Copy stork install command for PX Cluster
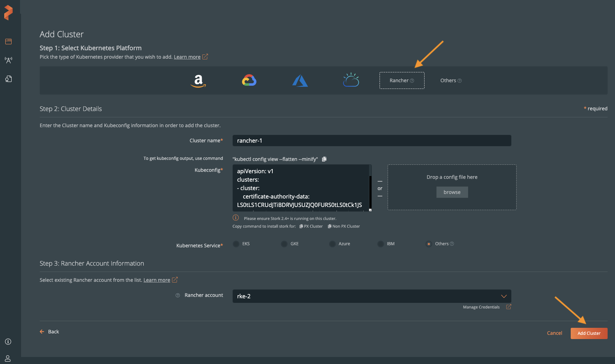615x364 pixels. (311, 226)
